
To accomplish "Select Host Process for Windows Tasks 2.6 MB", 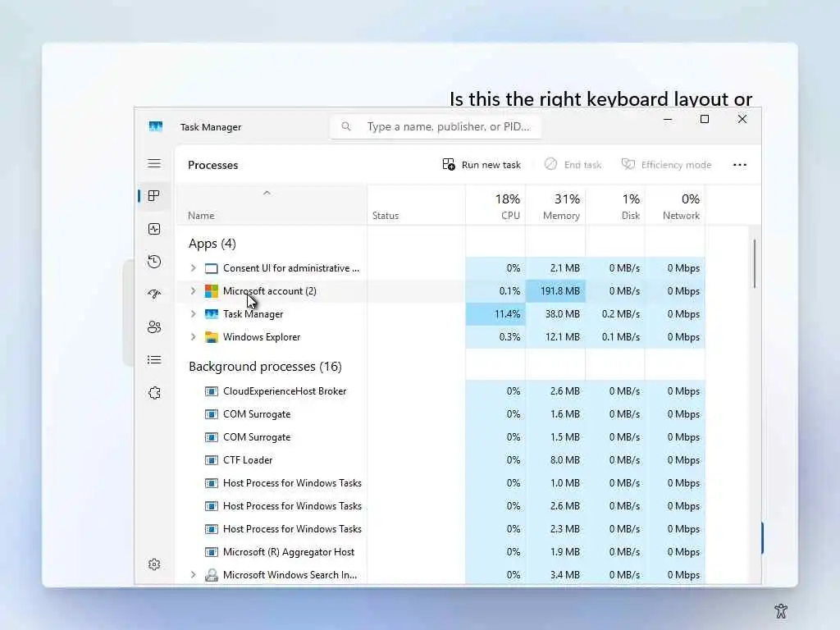I will tap(441, 506).
